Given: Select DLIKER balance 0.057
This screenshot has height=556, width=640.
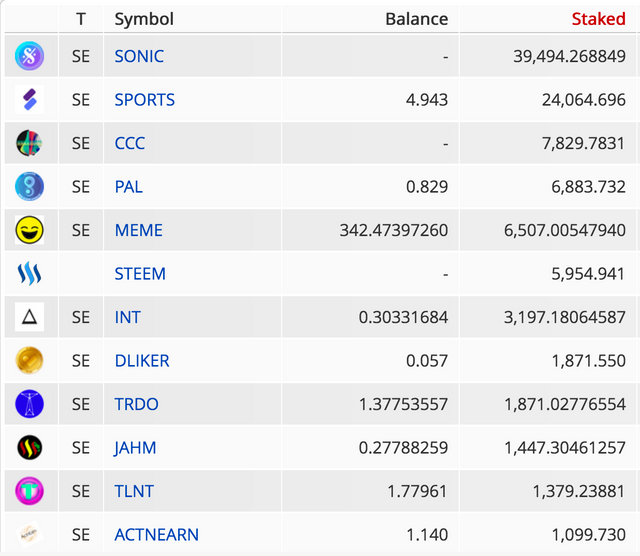Looking at the screenshot, I should pyautogui.click(x=427, y=361).
